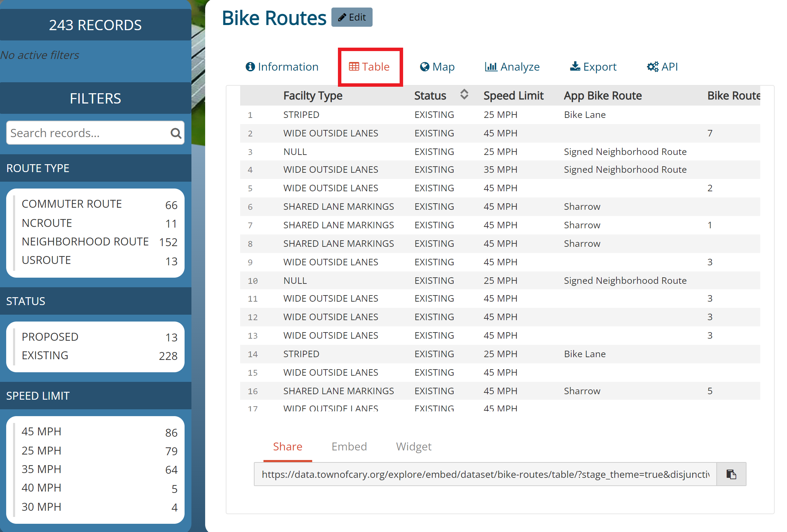Image resolution: width=787 pixels, height=532 pixels.
Task: Switch to the Embed tab
Action: tap(349, 447)
